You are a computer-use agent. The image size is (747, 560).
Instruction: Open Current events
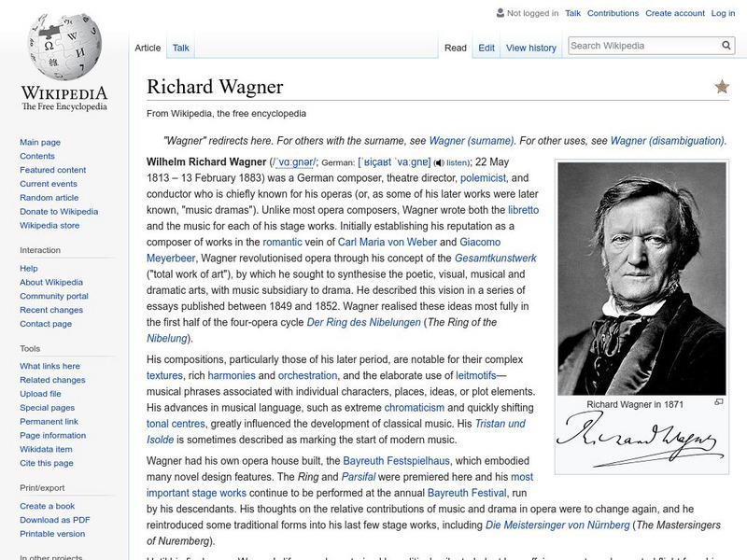pyautogui.click(x=49, y=183)
